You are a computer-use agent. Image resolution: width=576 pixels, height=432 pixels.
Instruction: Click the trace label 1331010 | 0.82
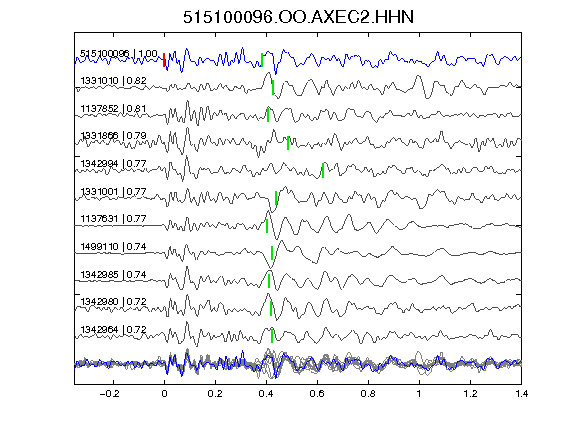[113, 80]
